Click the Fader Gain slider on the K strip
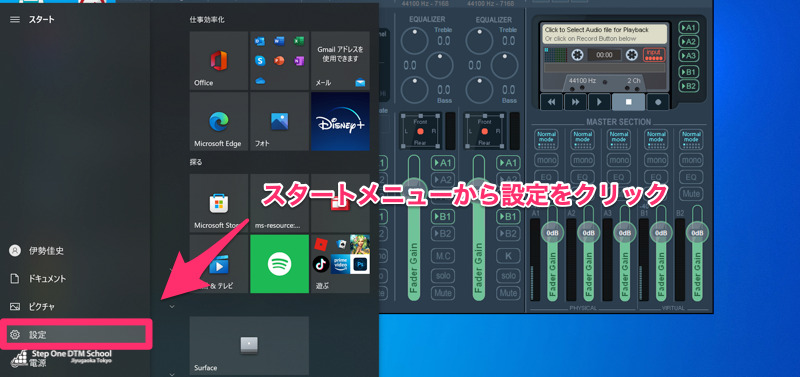The image size is (800, 377). [479, 227]
